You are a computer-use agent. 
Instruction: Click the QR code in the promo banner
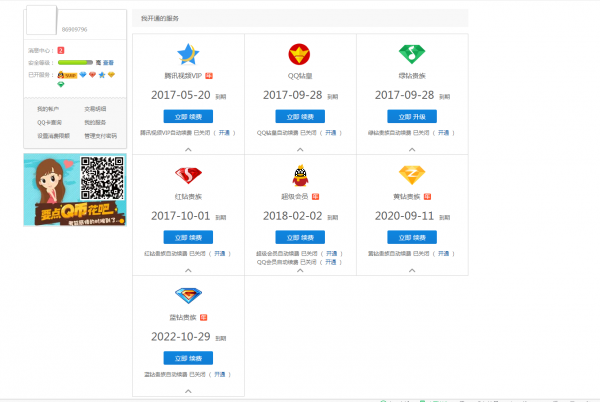[x=102, y=178]
